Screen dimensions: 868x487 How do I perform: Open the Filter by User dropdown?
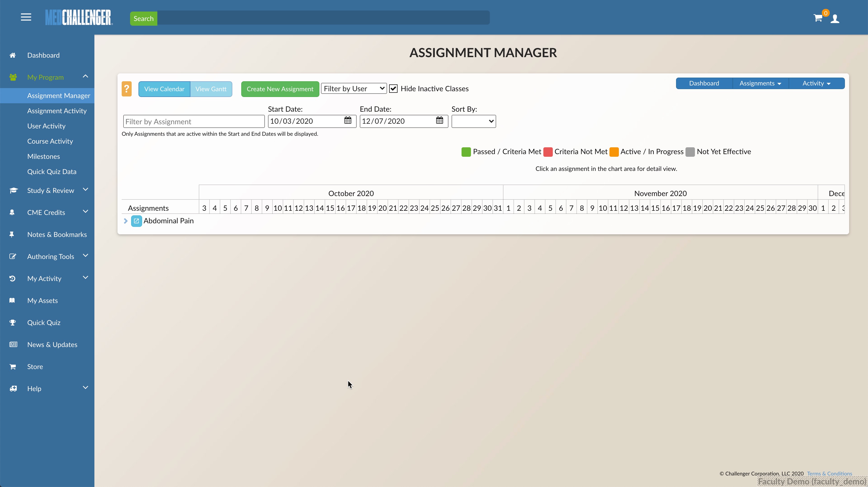pos(354,89)
